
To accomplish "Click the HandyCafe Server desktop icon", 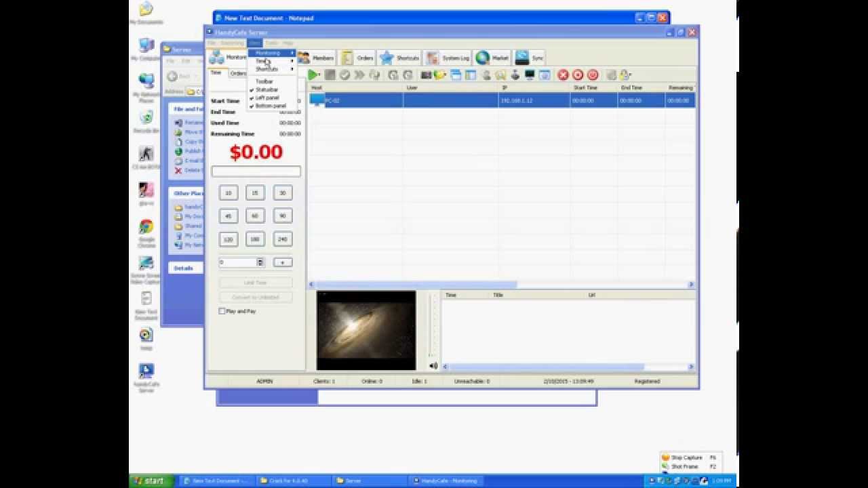I will click(x=146, y=378).
